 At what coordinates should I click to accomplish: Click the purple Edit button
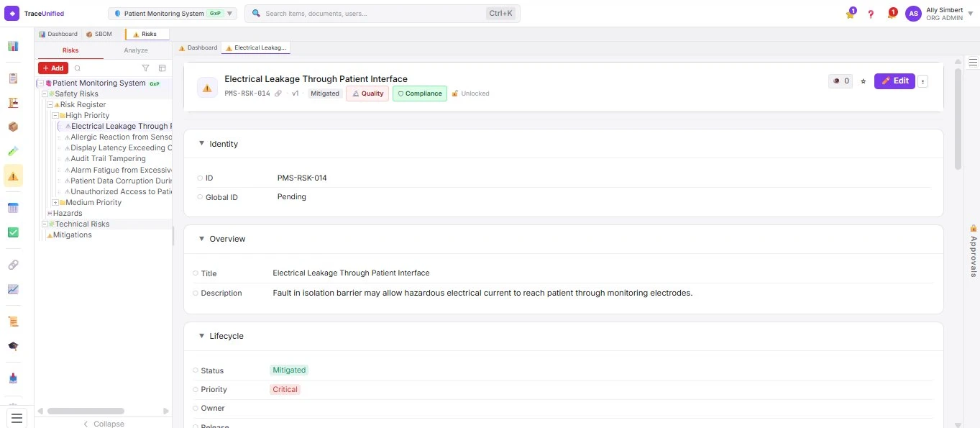click(x=894, y=81)
